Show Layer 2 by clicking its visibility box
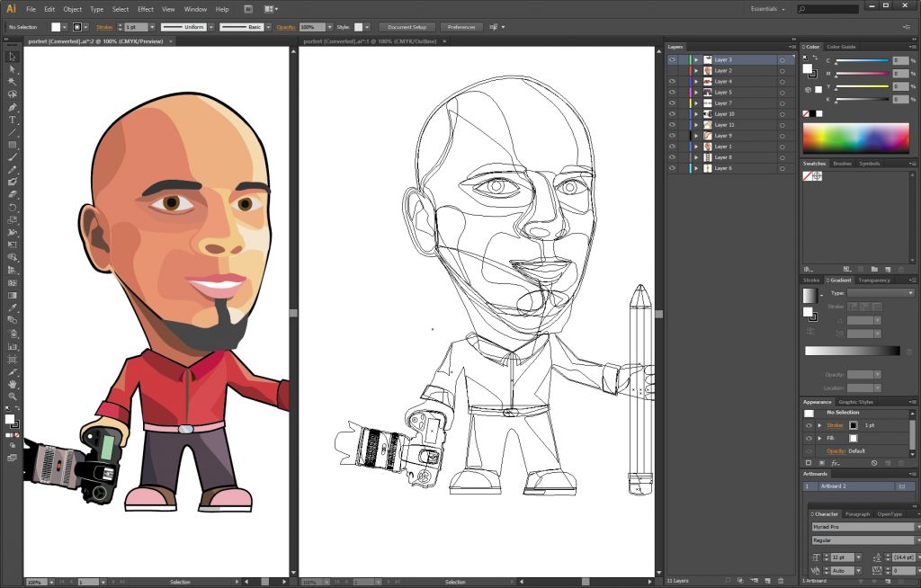This screenshot has width=921, height=588. pos(672,70)
